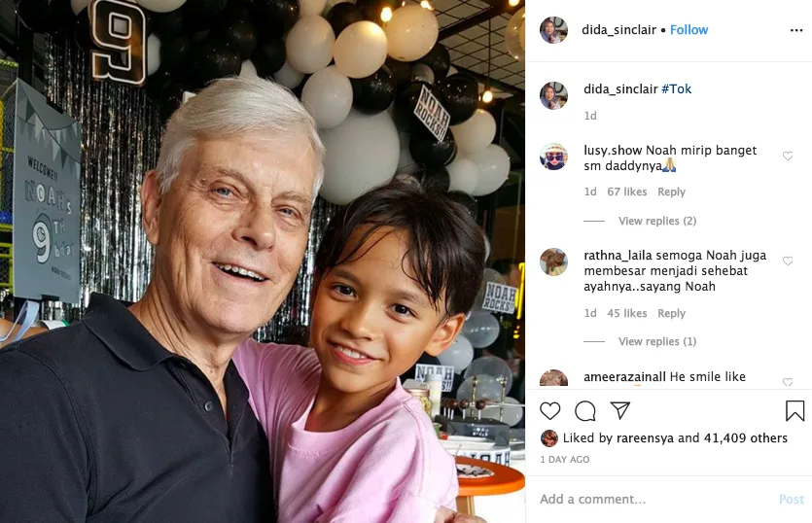812x523 pixels.
Task: Share post via paper plane icon
Action: [619, 410]
